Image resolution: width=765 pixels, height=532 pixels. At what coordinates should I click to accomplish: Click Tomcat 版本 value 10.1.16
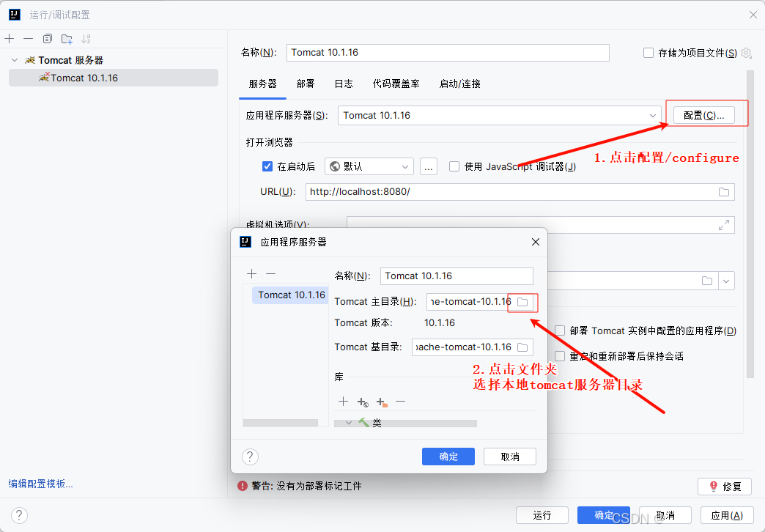(440, 322)
